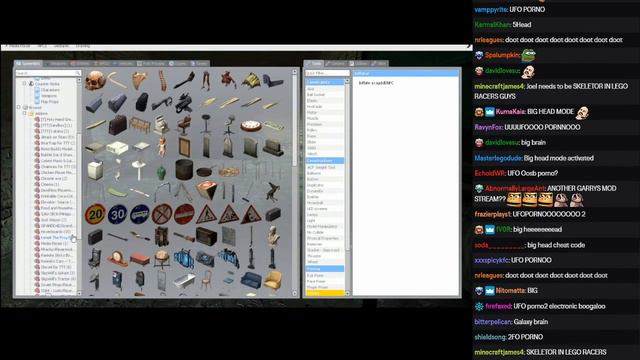Click the tool Quick Filter field
The width and height of the screenshot is (640, 360).
coord(327,73)
